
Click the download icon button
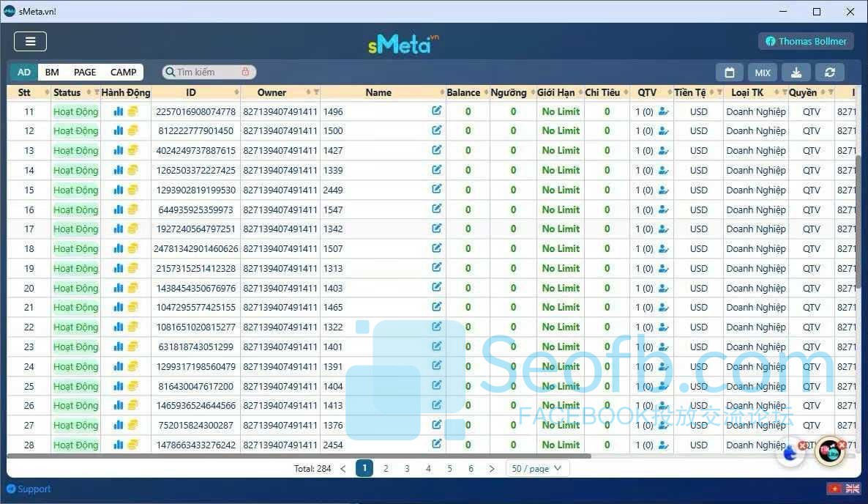(x=796, y=73)
